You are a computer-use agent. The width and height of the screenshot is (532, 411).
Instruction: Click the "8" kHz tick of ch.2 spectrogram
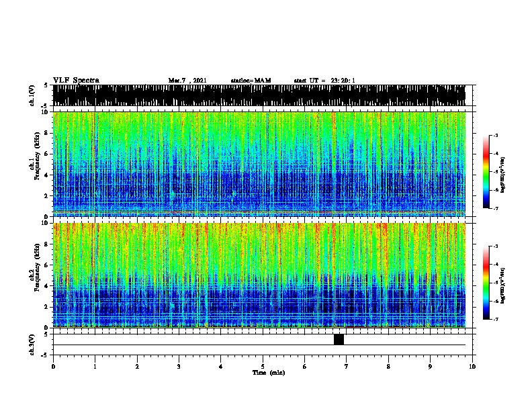(47, 244)
